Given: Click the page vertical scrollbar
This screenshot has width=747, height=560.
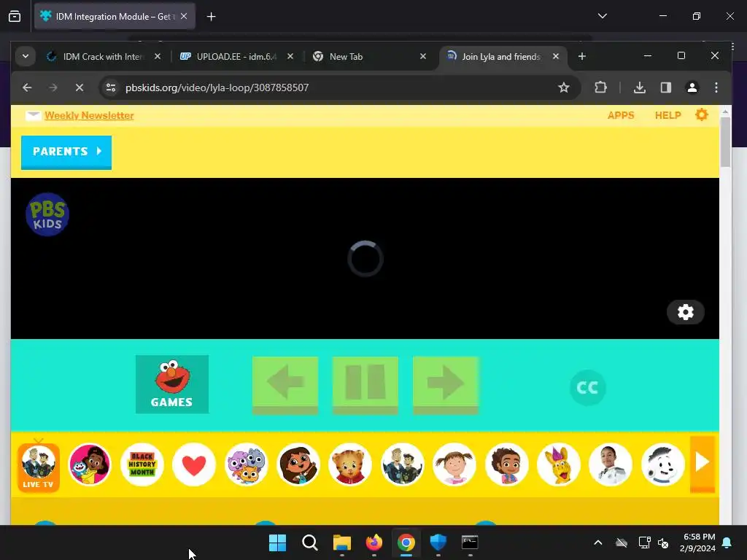Looking at the screenshot, I should (725, 142).
